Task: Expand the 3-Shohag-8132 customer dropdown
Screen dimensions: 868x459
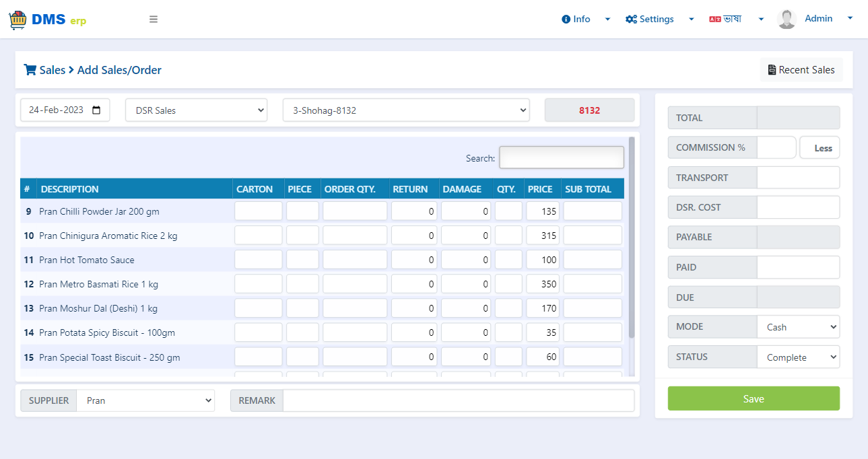Action: tap(406, 110)
